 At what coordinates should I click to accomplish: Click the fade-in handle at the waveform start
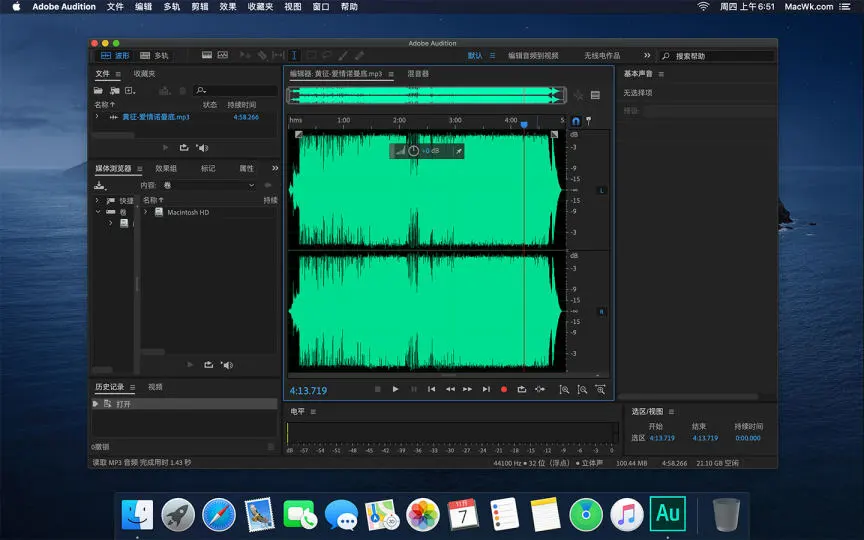pyautogui.click(x=299, y=134)
